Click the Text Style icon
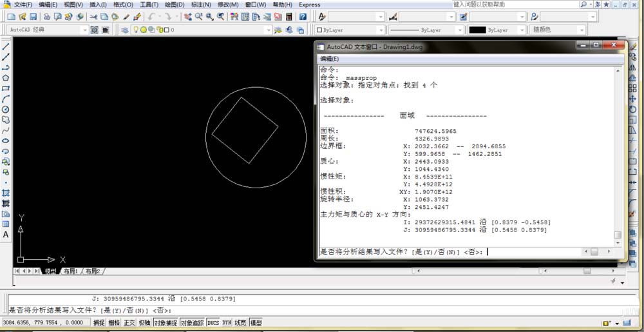 point(322,17)
